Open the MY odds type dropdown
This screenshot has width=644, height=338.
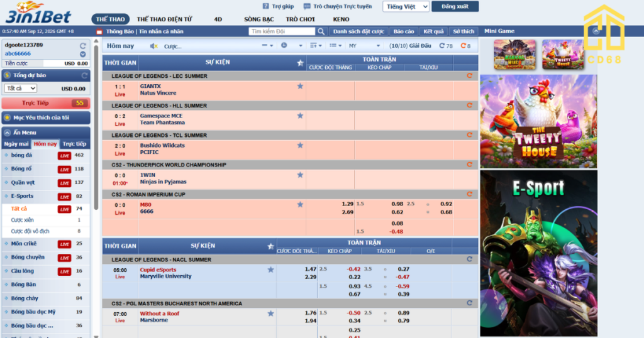[x=364, y=46]
